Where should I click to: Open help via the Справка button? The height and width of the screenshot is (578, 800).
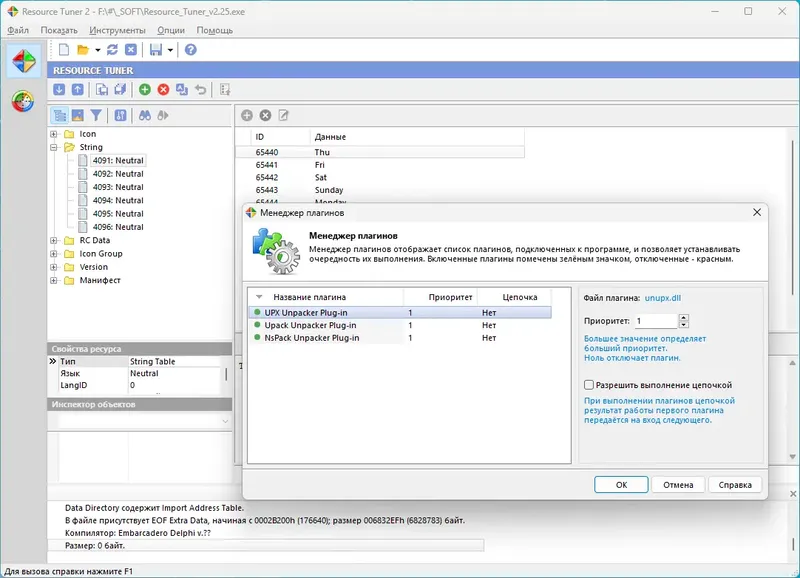tap(737, 483)
